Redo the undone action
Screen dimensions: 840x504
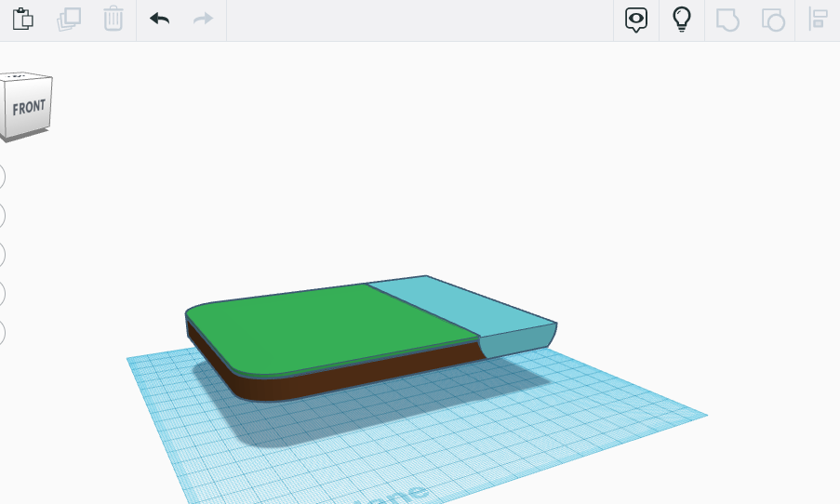click(x=203, y=19)
